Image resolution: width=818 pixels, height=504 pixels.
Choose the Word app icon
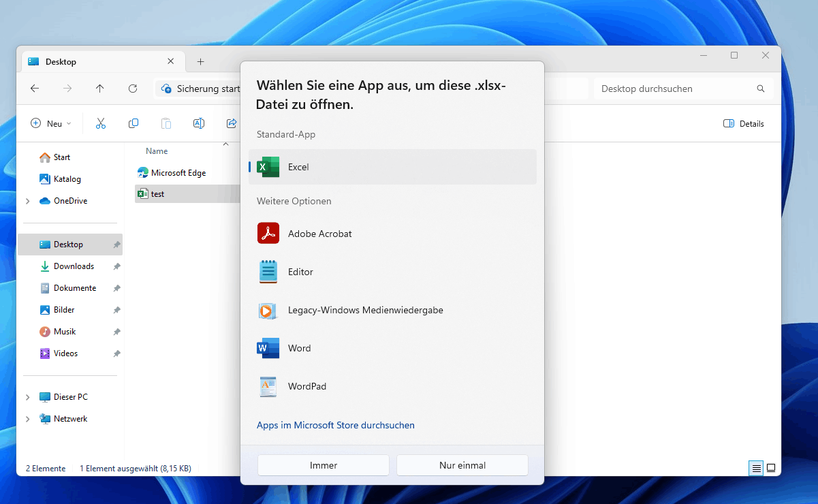tap(268, 348)
